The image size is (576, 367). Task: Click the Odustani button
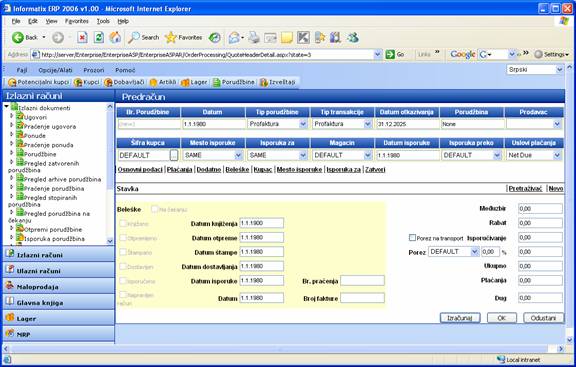point(543,318)
